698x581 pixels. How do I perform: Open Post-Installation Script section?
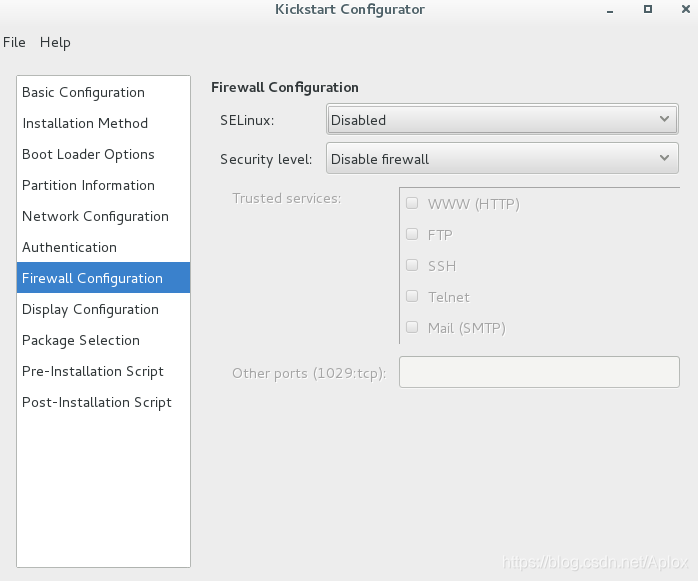point(103,402)
